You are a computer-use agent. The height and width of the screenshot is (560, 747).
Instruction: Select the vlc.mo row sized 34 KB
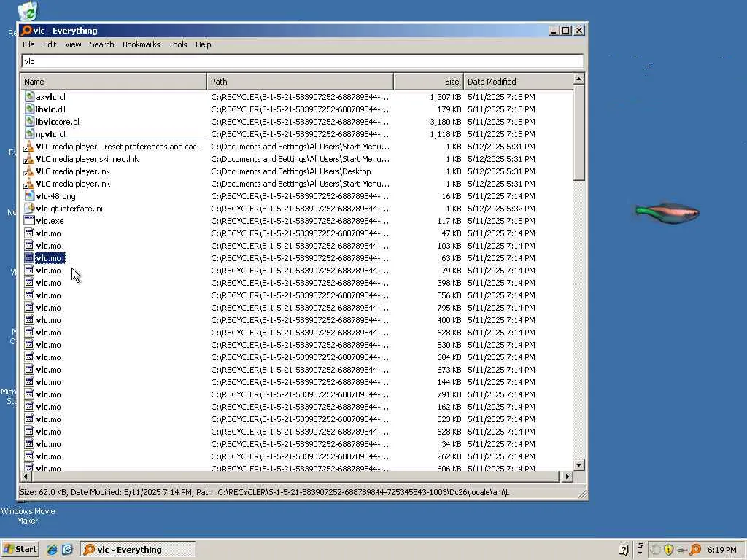[297, 444]
